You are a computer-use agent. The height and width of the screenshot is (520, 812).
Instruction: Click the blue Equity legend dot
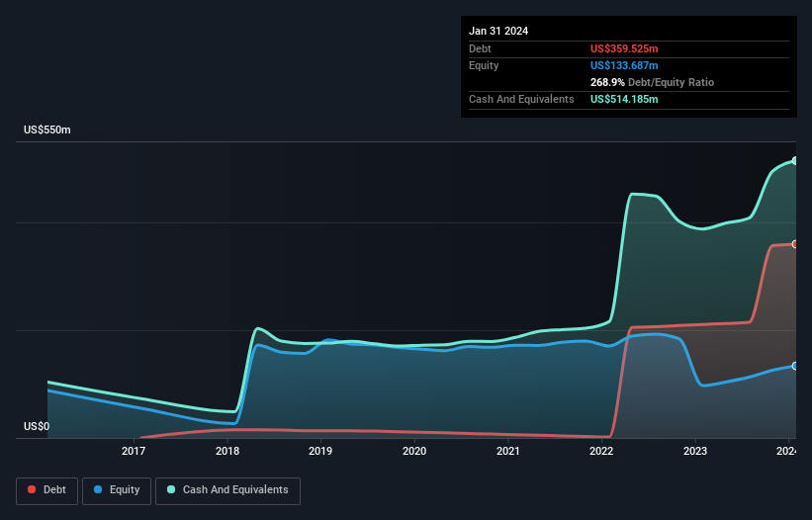tap(98, 489)
